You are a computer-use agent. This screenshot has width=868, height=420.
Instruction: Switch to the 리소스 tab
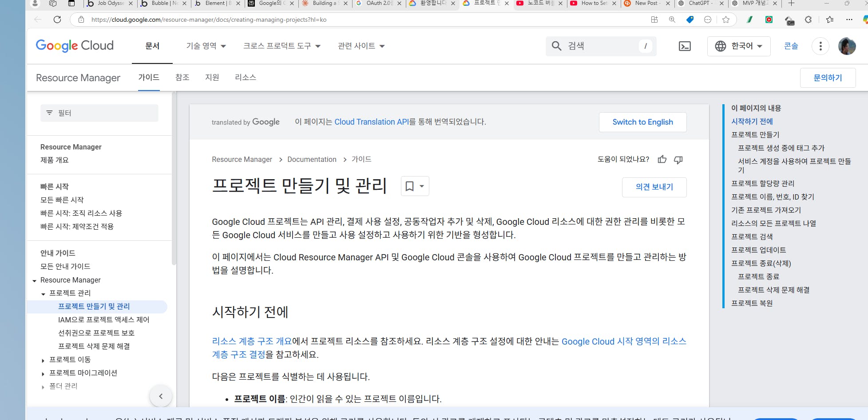click(x=246, y=78)
